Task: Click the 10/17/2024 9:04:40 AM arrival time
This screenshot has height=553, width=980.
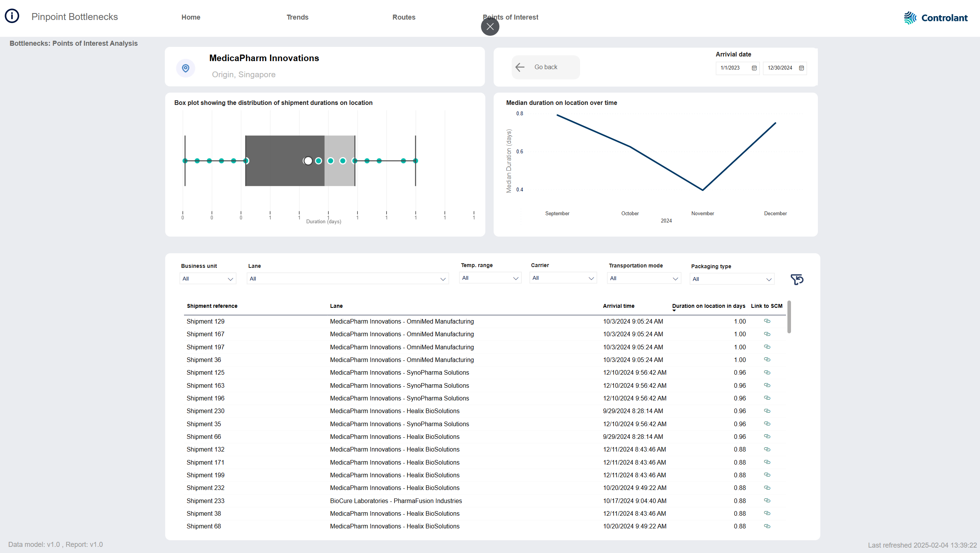Action: pos(635,501)
